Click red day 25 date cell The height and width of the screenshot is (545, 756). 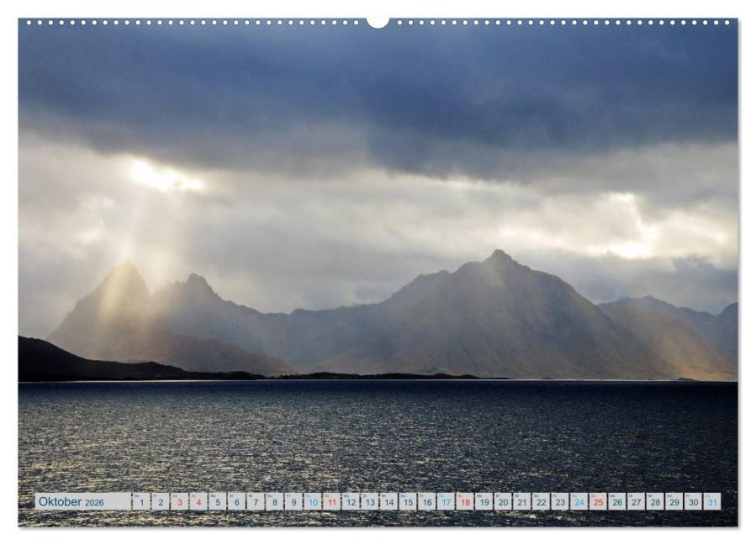598,502
